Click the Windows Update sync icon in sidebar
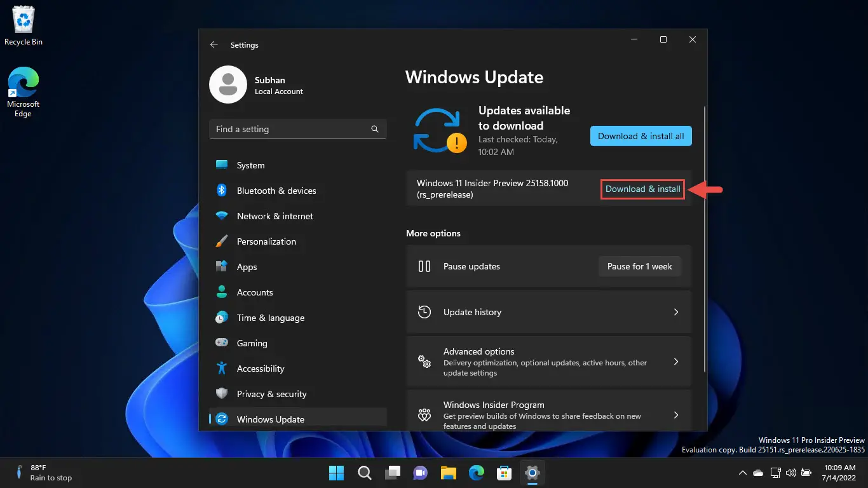The height and width of the screenshot is (488, 868). [x=222, y=419]
